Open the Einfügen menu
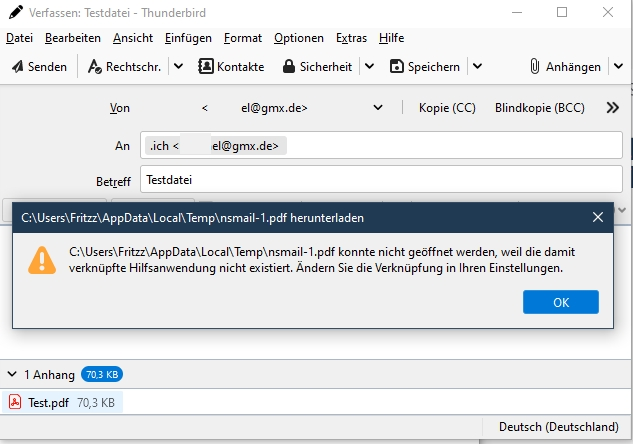 [188, 38]
